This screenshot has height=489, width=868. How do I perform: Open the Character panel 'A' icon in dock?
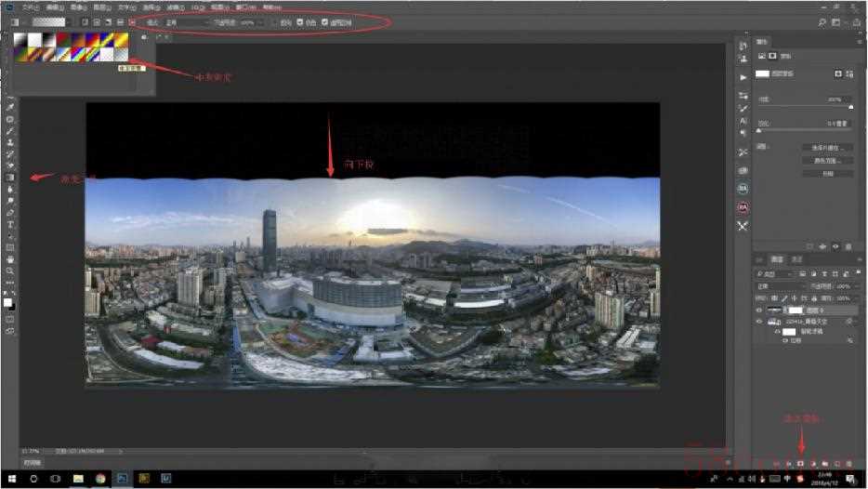click(743, 121)
